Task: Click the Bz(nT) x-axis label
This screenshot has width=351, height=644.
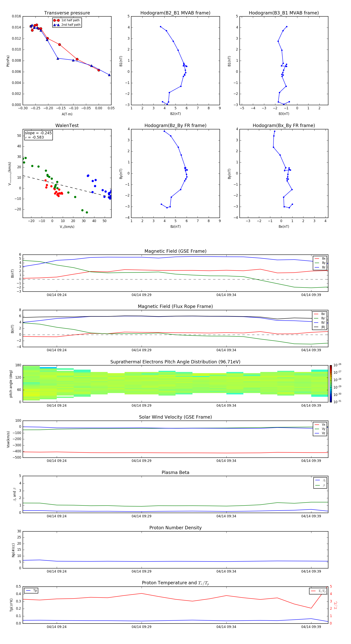Action: [x=175, y=227]
